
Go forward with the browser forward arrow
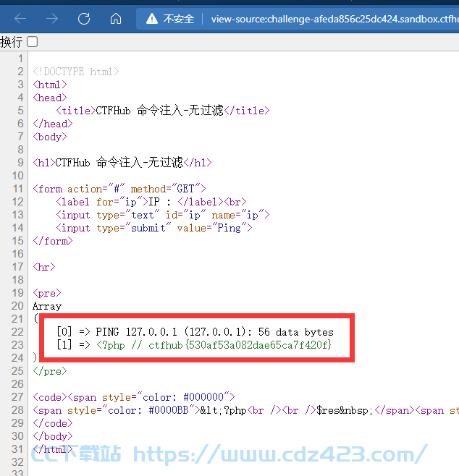(52, 19)
